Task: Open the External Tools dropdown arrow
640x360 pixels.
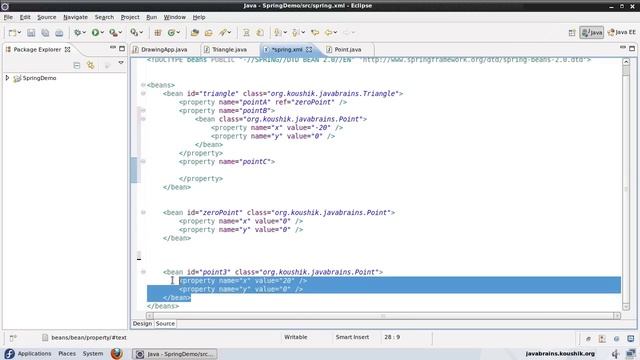Action: coord(141,33)
